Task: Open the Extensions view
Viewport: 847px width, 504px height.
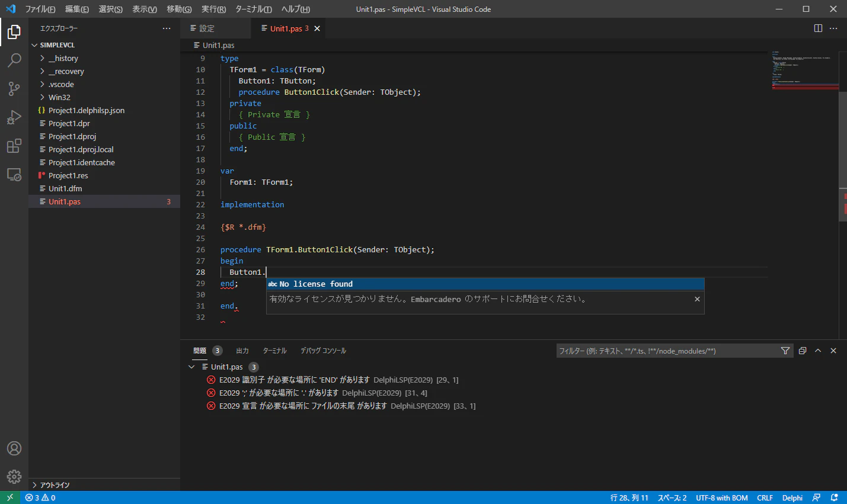Action: coord(14,146)
